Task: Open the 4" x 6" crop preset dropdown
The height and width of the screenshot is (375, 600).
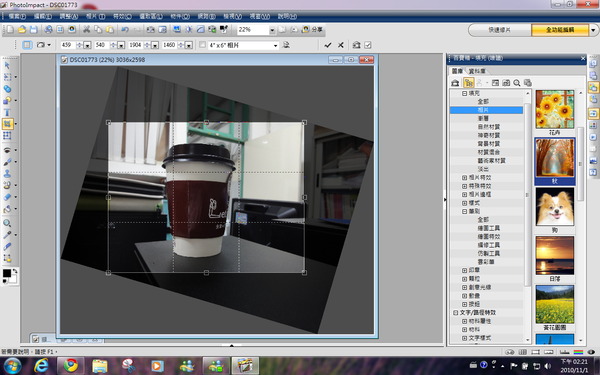Action: 276,46
